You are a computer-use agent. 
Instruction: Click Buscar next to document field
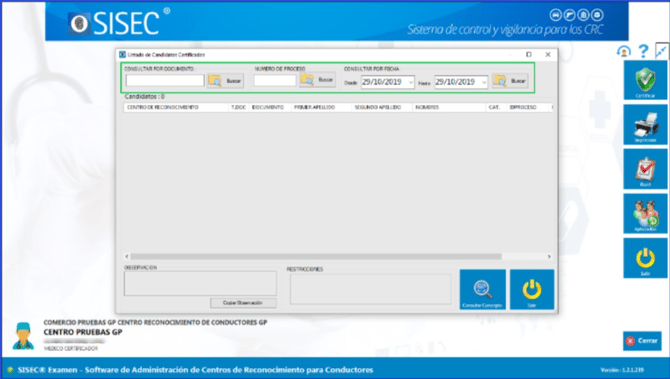[226, 80]
